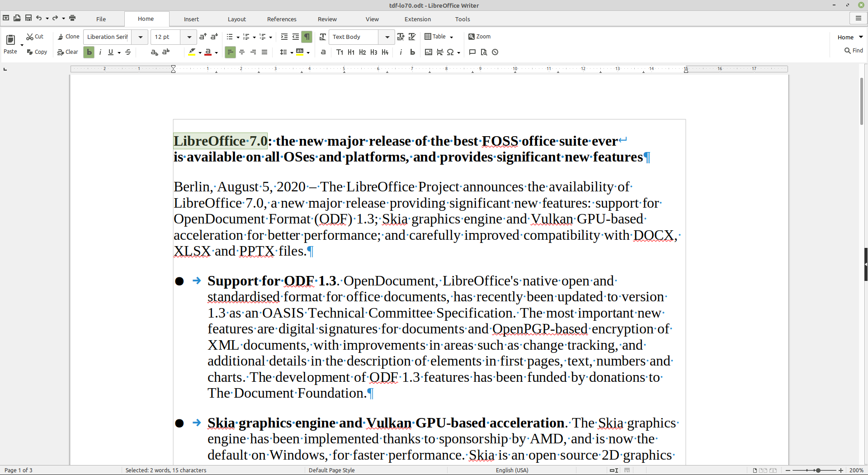Switch to Review tab

(327, 19)
